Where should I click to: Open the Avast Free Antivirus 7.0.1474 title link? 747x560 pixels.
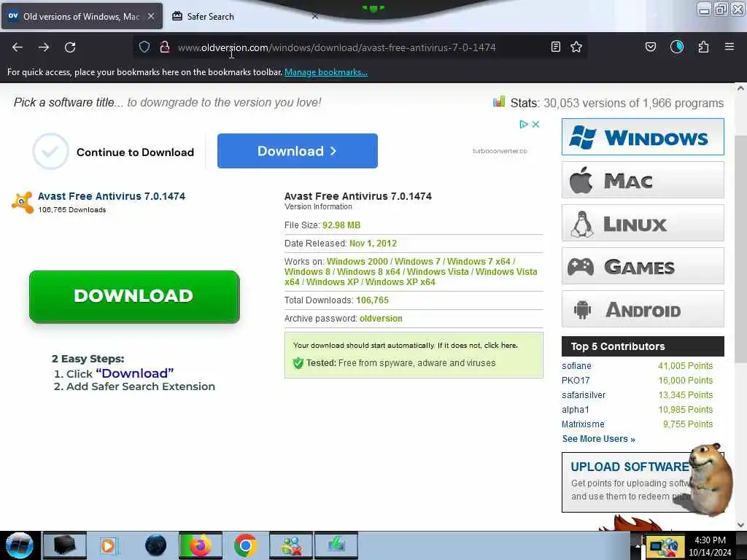(112, 196)
